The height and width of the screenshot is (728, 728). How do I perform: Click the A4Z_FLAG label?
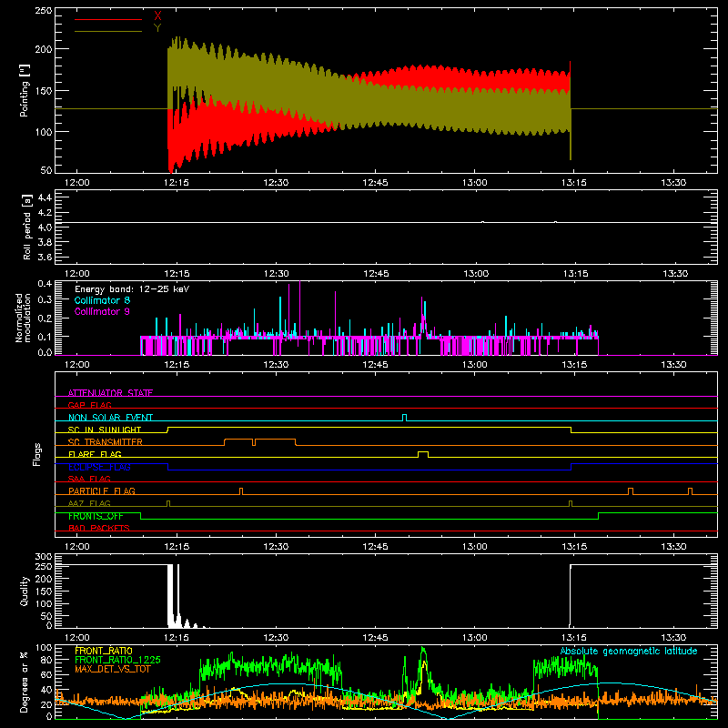click(x=89, y=503)
